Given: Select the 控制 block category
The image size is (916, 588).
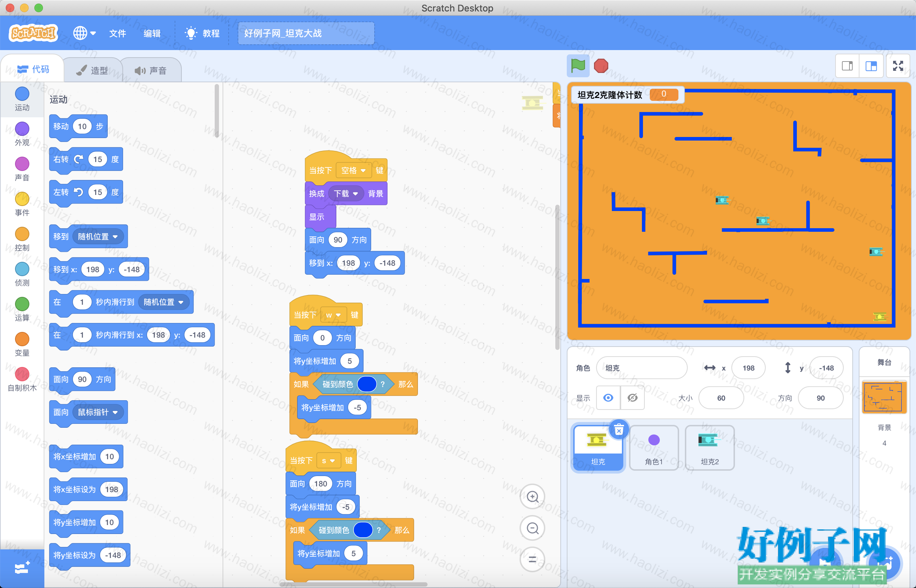Looking at the screenshot, I should (x=22, y=239).
